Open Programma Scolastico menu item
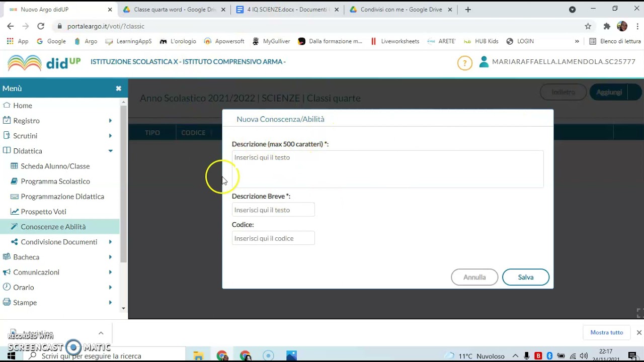Viewport: 644px width, 362px height. pyautogui.click(x=55, y=181)
